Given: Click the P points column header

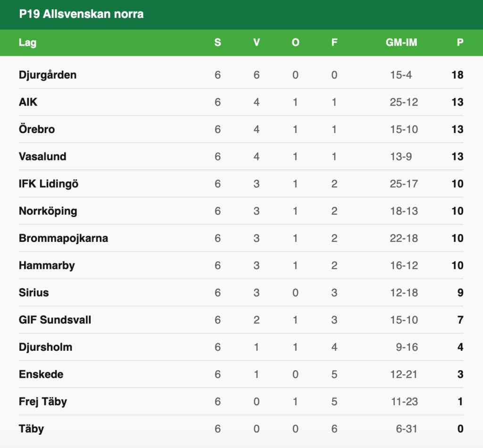Looking at the screenshot, I should 460,42.
